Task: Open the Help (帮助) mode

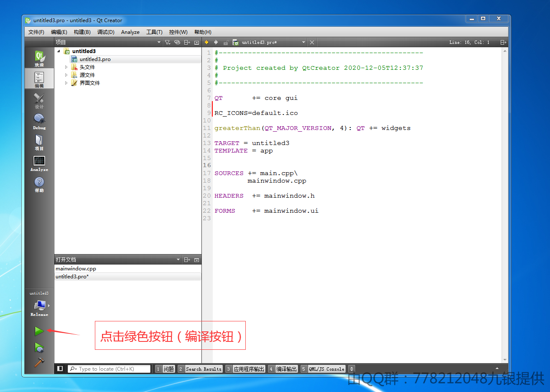Action: [39, 184]
